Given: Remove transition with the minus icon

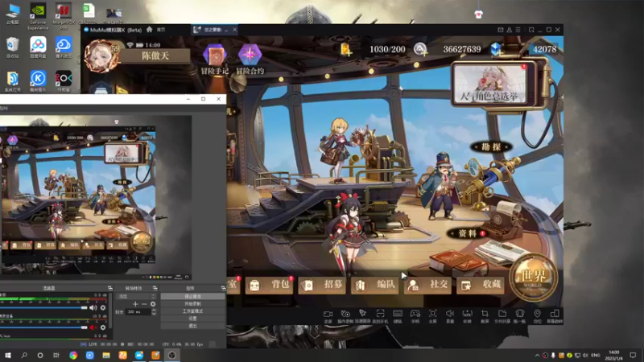Looking at the screenshot, I should (144, 304).
